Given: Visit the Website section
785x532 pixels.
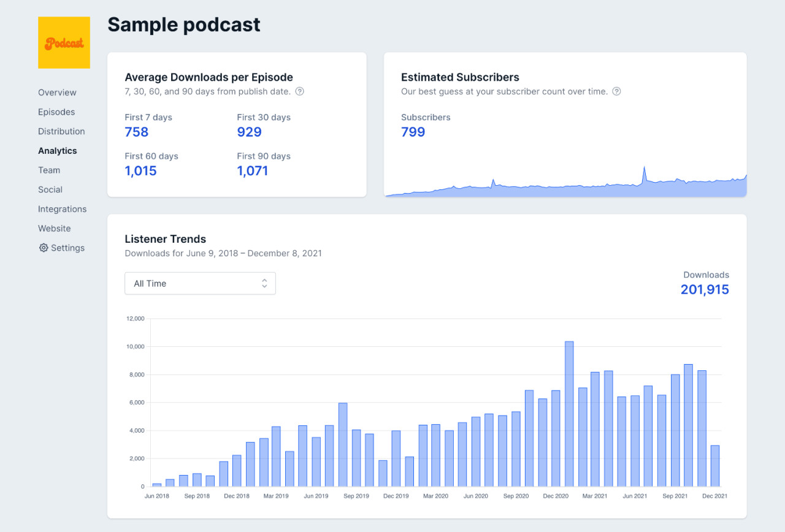Looking at the screenshot, I should (54, 228).
